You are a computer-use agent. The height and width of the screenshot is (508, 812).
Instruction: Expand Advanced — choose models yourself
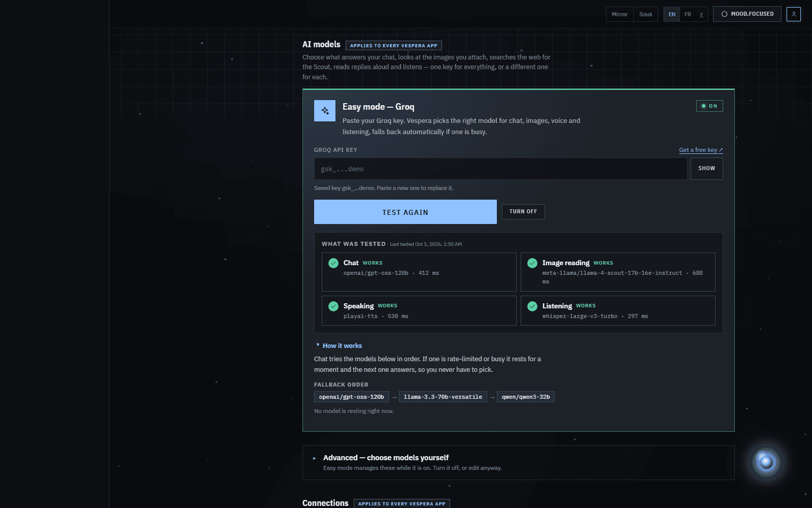pyautogui.click(x=518, y=462)
